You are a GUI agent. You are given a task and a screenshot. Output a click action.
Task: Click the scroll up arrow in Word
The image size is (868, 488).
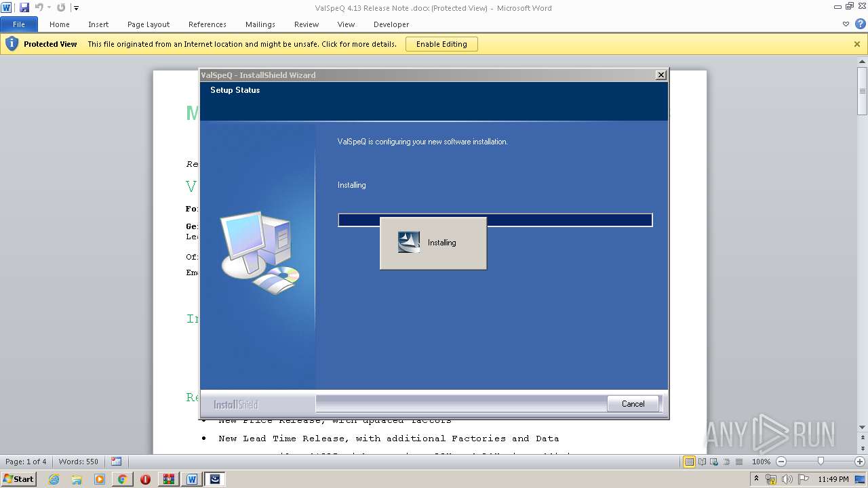coord(863,62)
